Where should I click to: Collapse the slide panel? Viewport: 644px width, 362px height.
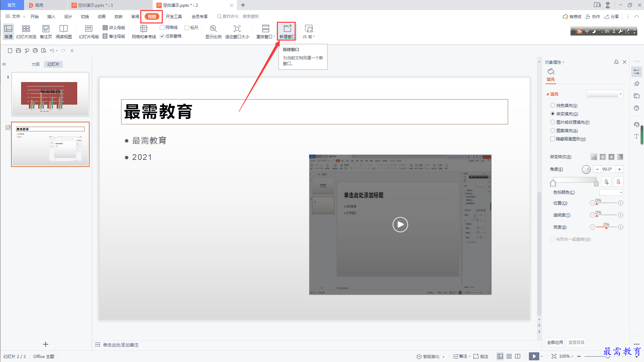[x=4, y=64]
